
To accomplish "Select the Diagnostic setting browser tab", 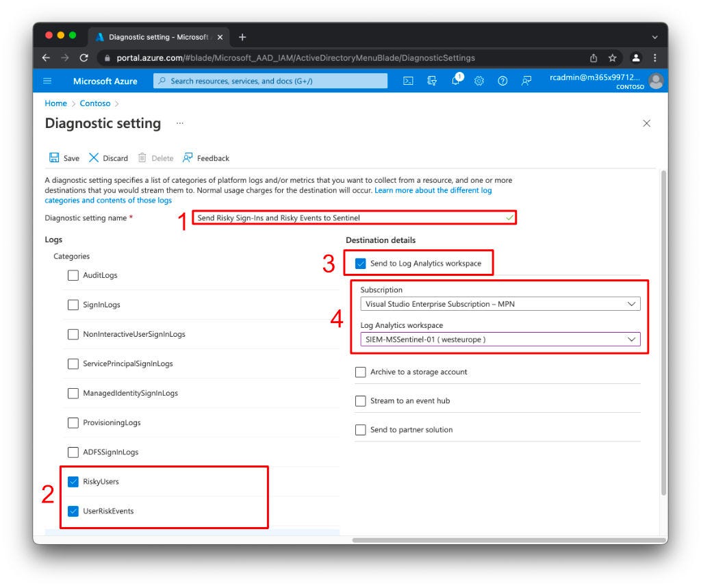I will click(x=158, y=37).
